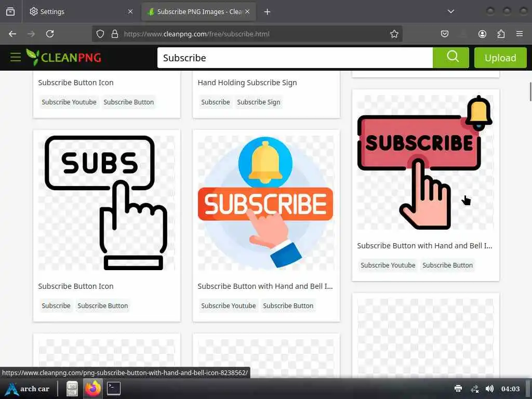
Task: Open the red Subscribe button bell image
Action: 425,163
